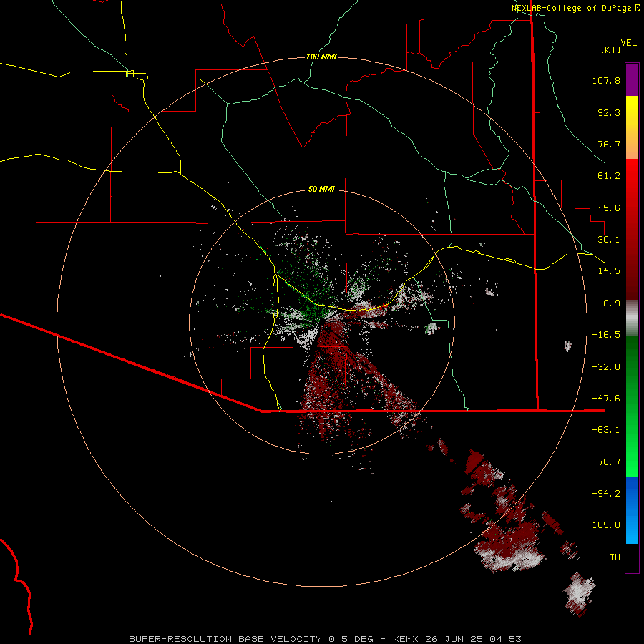The width and height of the screenshot is (644, 644).
Task: Click the 100 NMI range ring label
Action: (321, 57)
